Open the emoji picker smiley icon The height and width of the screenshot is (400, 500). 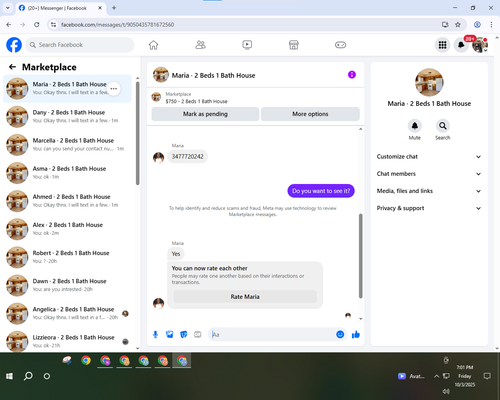pos(340,334)
